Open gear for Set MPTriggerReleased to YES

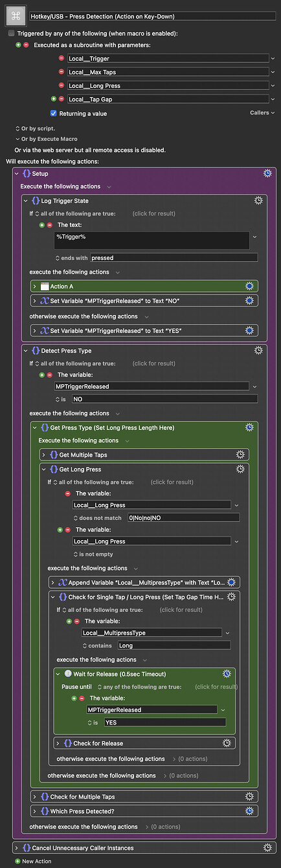[249, 331]
